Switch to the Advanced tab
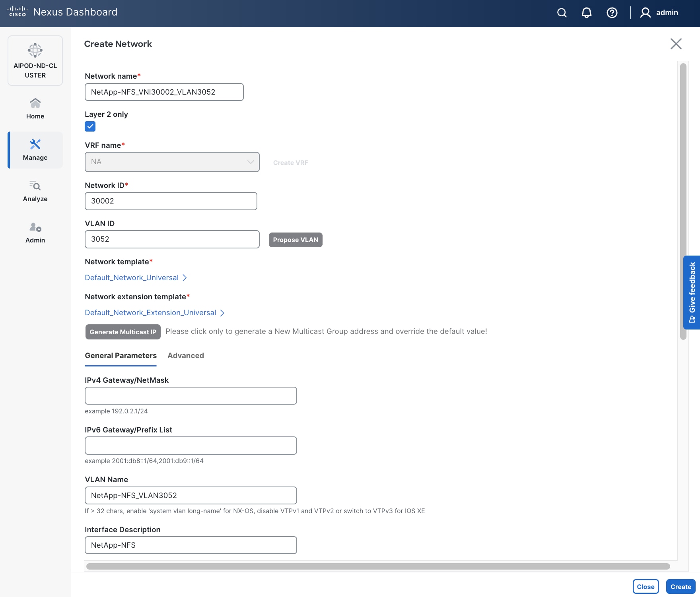Viewport: 700px width, 597px height. pos(185,356)
